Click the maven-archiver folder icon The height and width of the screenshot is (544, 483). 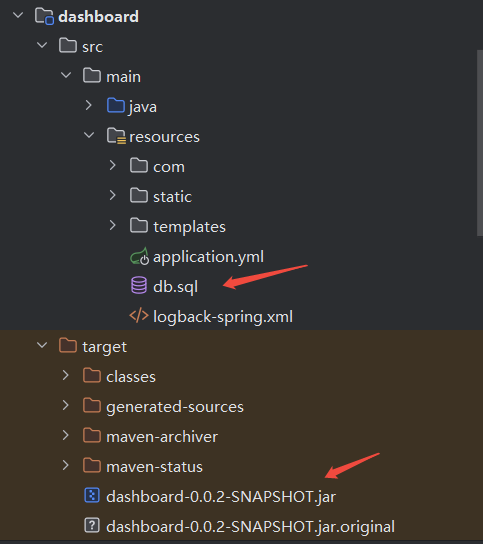92,435
